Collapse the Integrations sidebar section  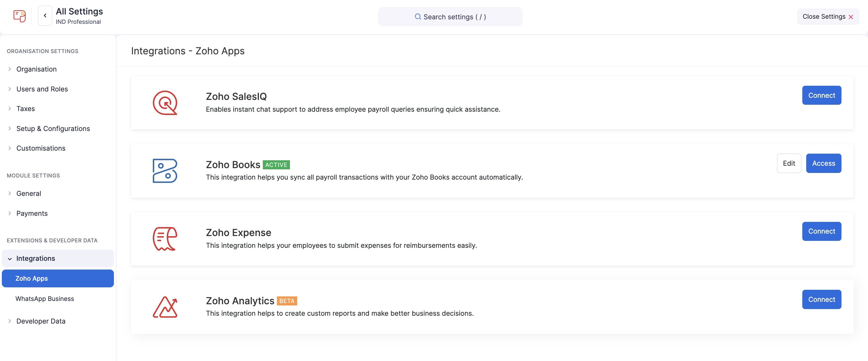(x=35, y=258)
